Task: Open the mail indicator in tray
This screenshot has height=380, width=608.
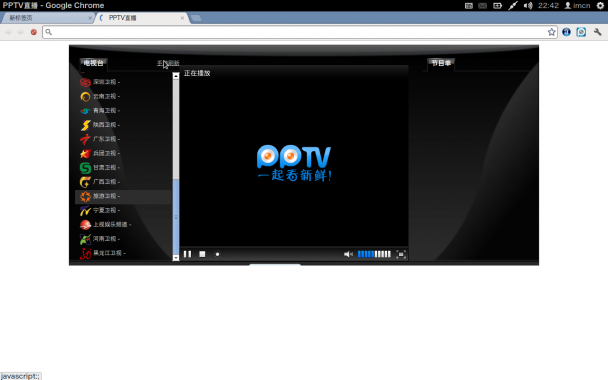Action: click(482, 5)
